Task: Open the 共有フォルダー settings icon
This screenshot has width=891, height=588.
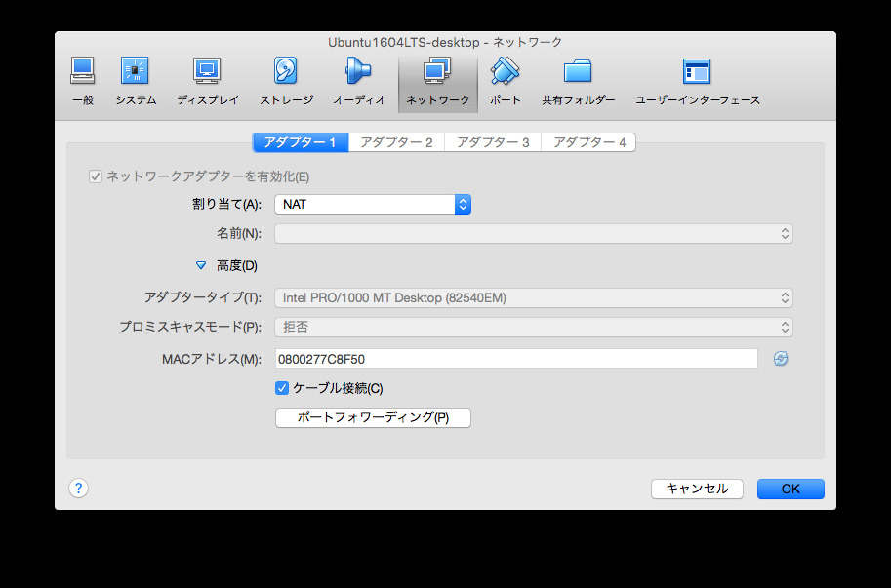Action: 578,81
